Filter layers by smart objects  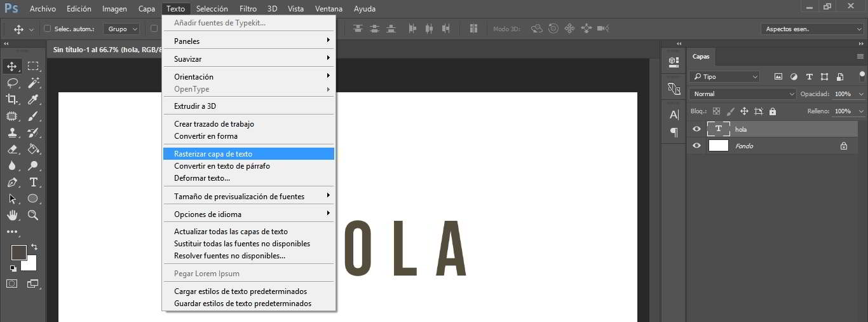(840, 76)
